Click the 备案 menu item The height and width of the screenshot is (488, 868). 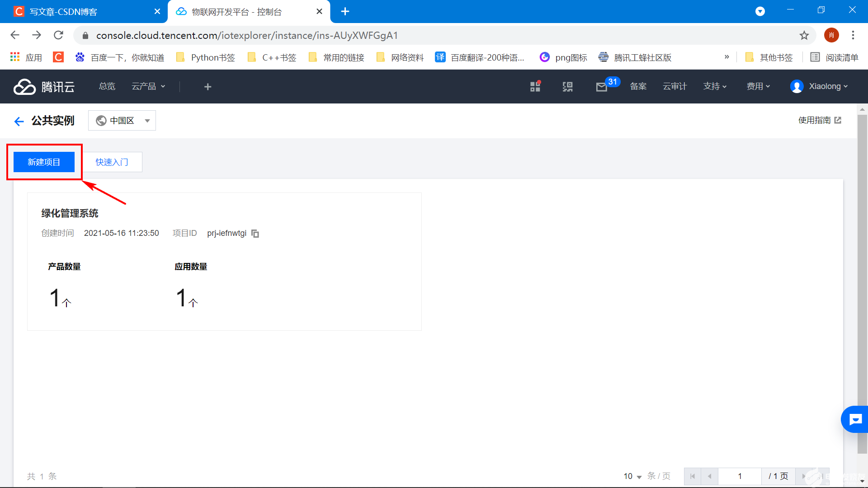point(639,86)
